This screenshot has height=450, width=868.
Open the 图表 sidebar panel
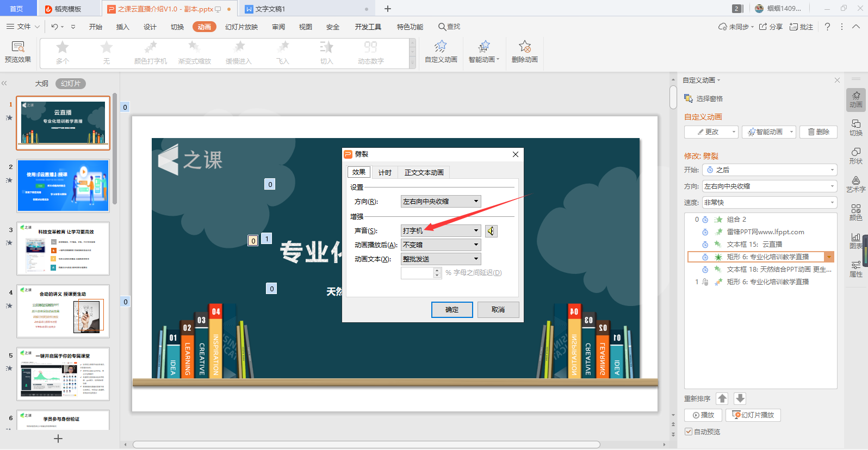(x=856, y=241)
